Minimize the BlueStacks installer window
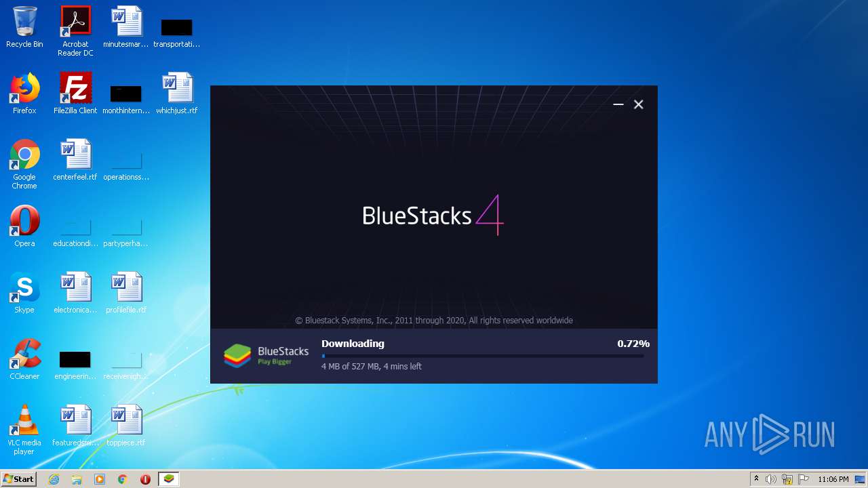This screenshot has height=488, width=868. 618,104
